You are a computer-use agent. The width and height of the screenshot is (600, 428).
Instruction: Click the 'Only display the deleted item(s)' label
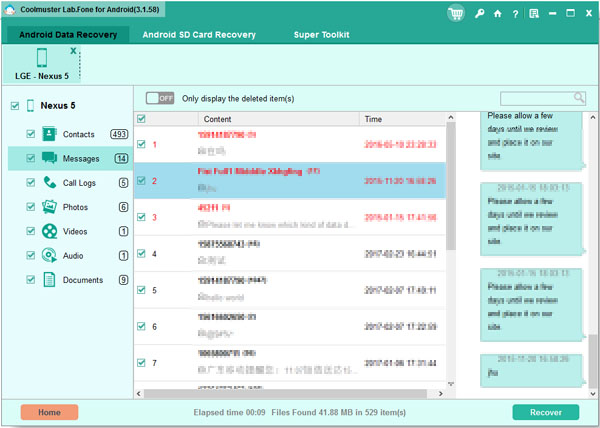[x=238, y=98]
